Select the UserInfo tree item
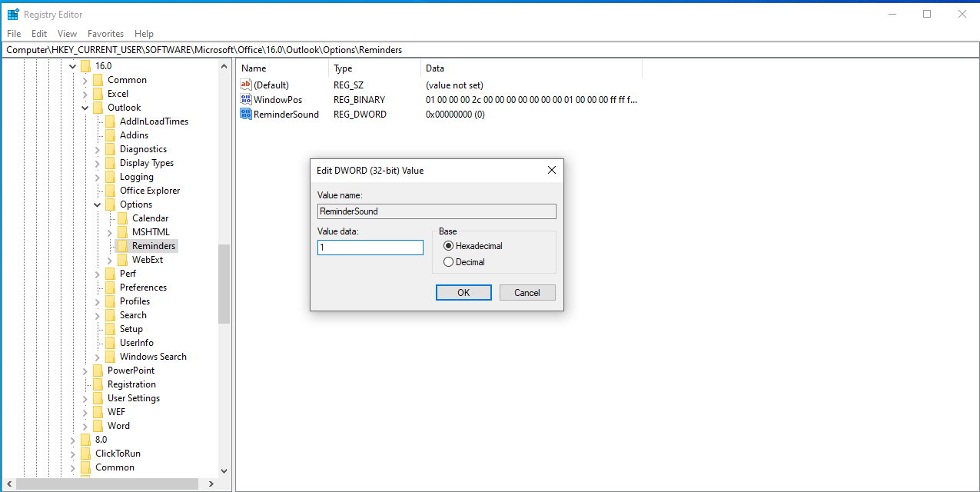This screenshot has height=492, width=980. (x=136, y=343)
